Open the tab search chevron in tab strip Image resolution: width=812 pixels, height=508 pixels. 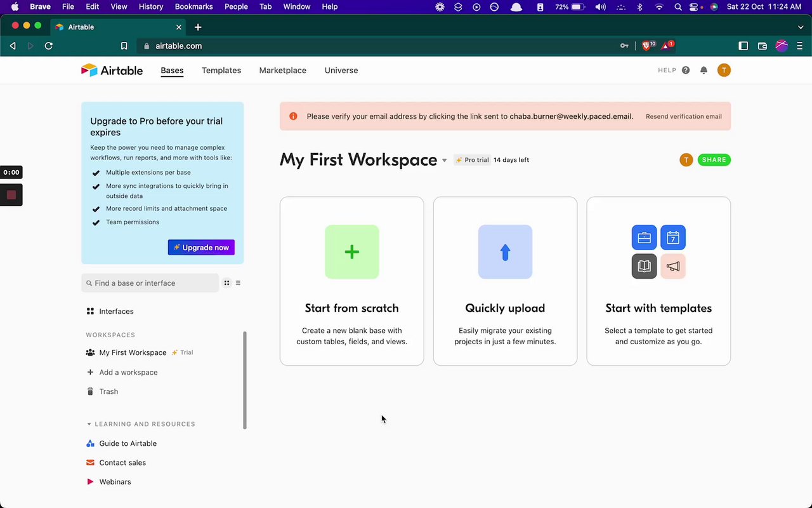point(801,27)
